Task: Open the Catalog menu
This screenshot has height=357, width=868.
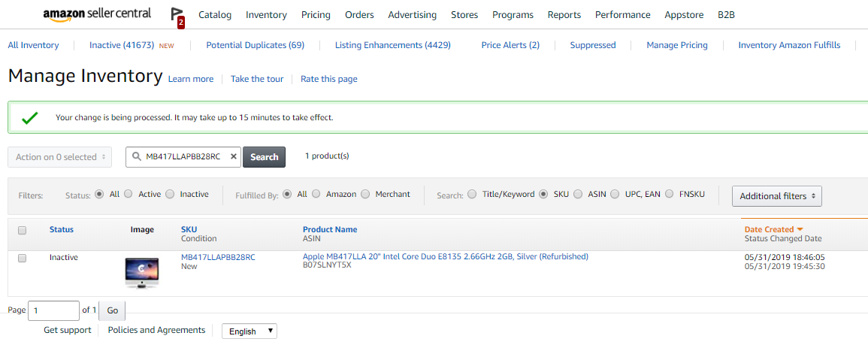Action: click(x=215, y=15)
